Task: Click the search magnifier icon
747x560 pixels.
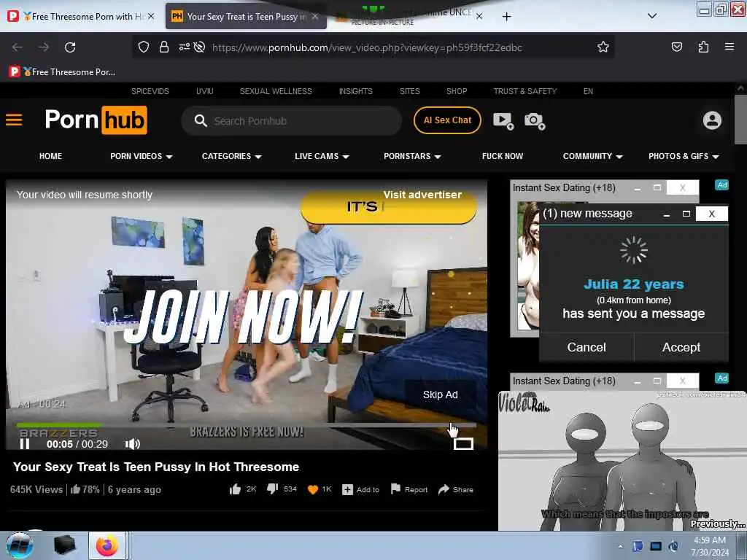Action: 201,120
